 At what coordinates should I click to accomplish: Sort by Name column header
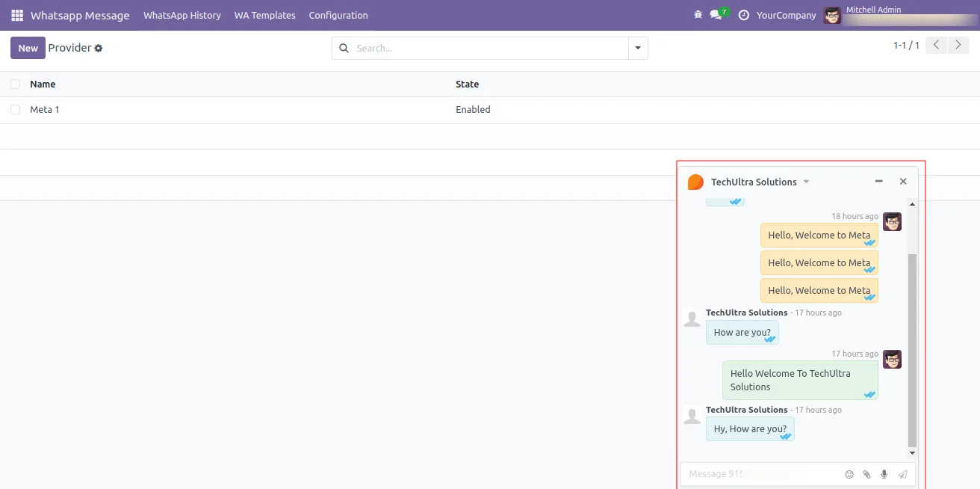[x=43, y=84]
